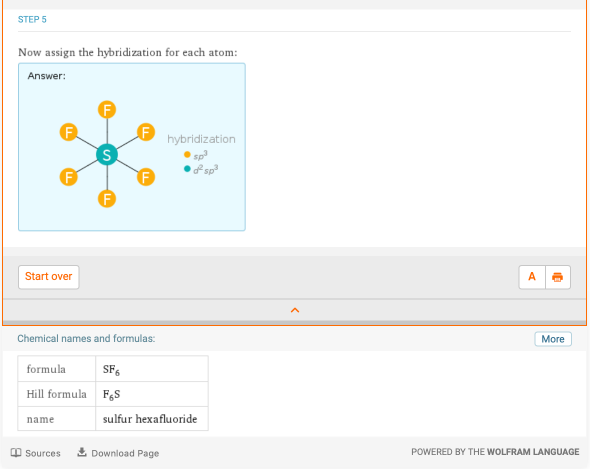Click the Hill formula F6S cell
The width and height of the screenshot is (590, 469).
coord(152,394)
